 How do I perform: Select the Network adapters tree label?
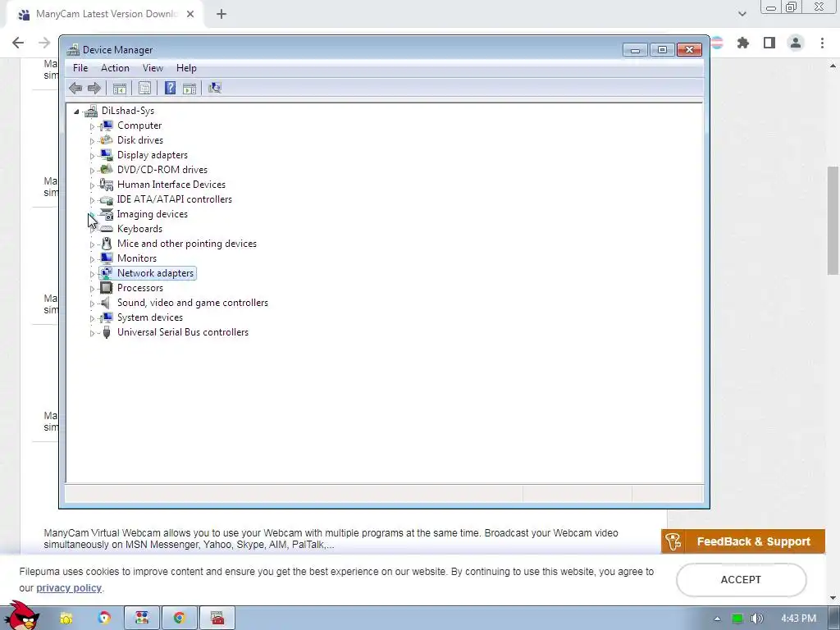[x=155, y=273]
